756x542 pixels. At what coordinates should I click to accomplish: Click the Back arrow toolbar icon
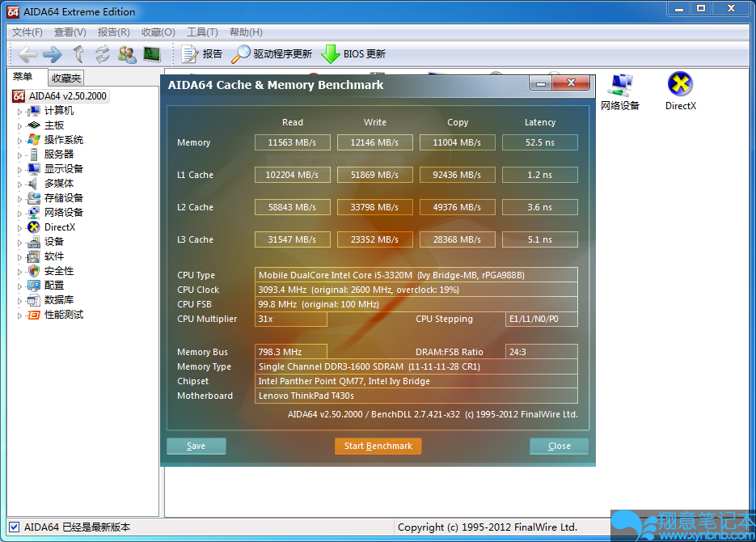(27, 54)
